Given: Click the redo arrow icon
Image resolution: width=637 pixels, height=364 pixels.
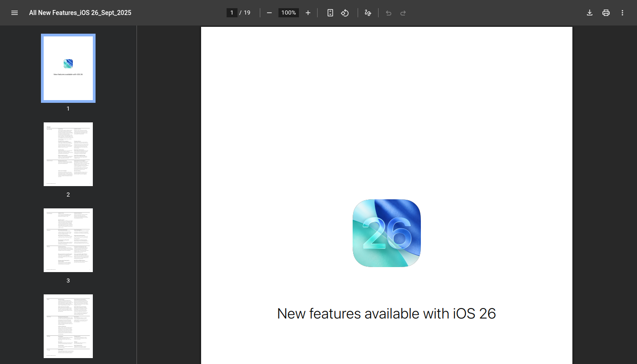Looking at the screenshot, I should point(403,13).
